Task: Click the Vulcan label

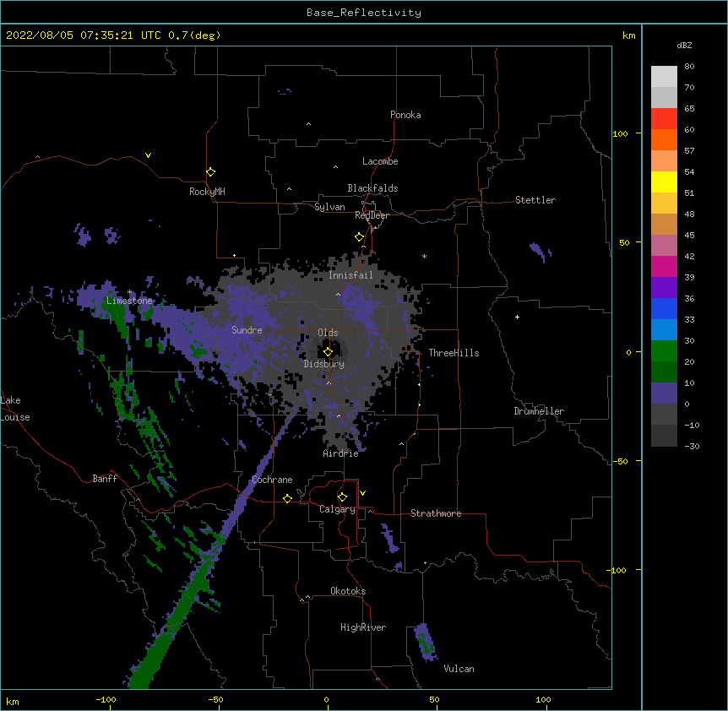Action: tap(459, 669)
